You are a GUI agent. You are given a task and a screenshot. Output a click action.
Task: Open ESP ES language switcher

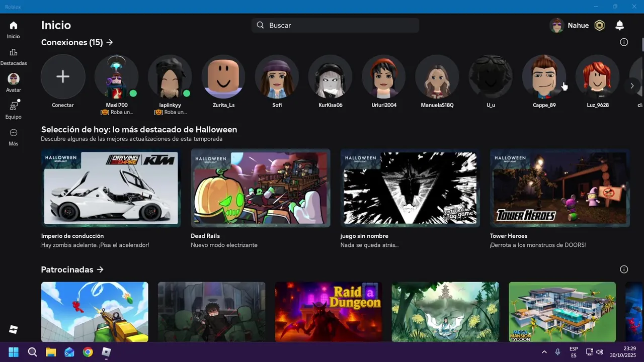click(574, 352)
